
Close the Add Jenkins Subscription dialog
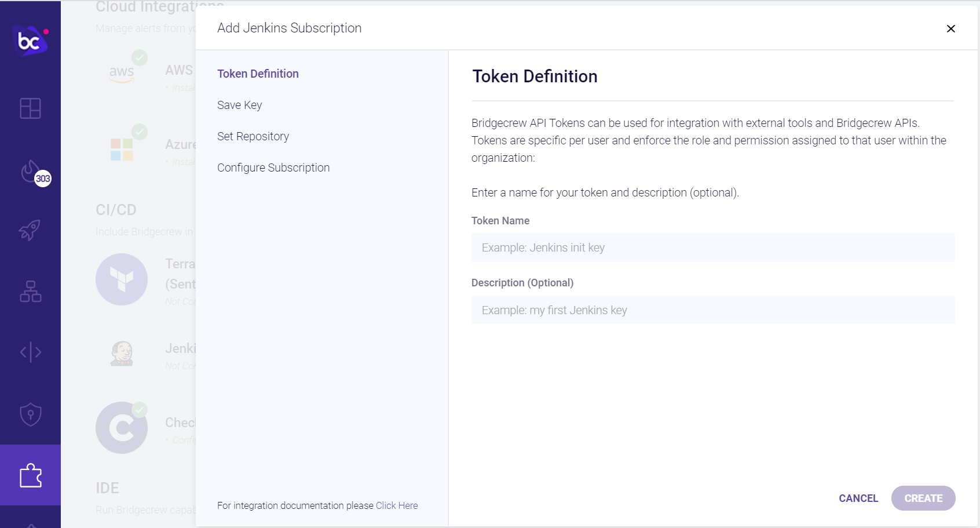pos(950,28)
